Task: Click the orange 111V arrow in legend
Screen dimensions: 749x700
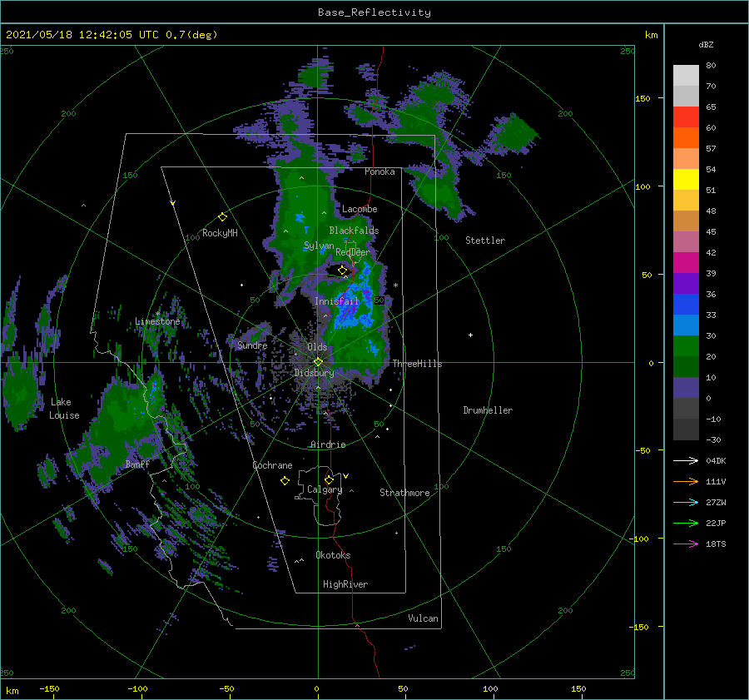Action: tap(686, 482)
